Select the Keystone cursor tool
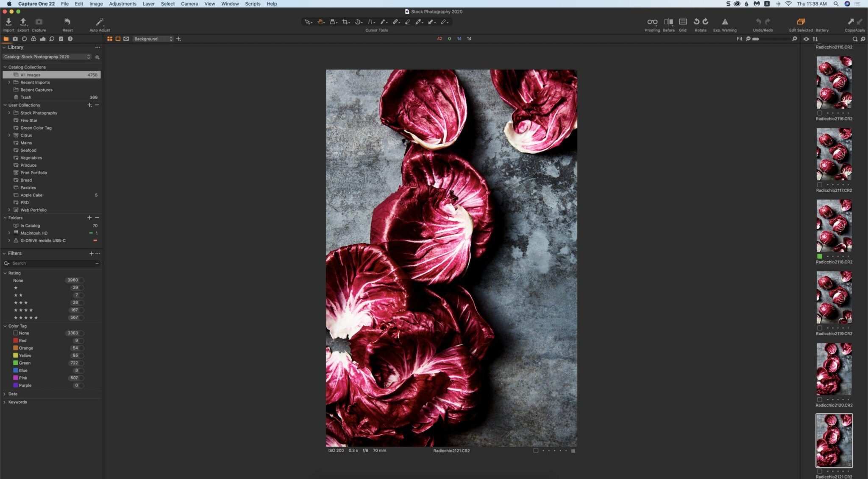This screenshot has width=868, height=479. tap(371, 22)
